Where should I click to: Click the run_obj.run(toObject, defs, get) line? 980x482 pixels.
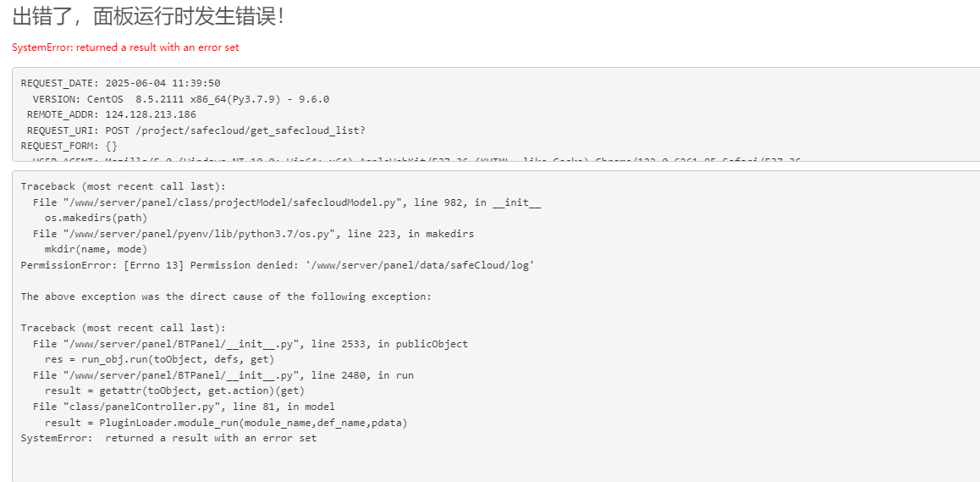click(159, 359)
